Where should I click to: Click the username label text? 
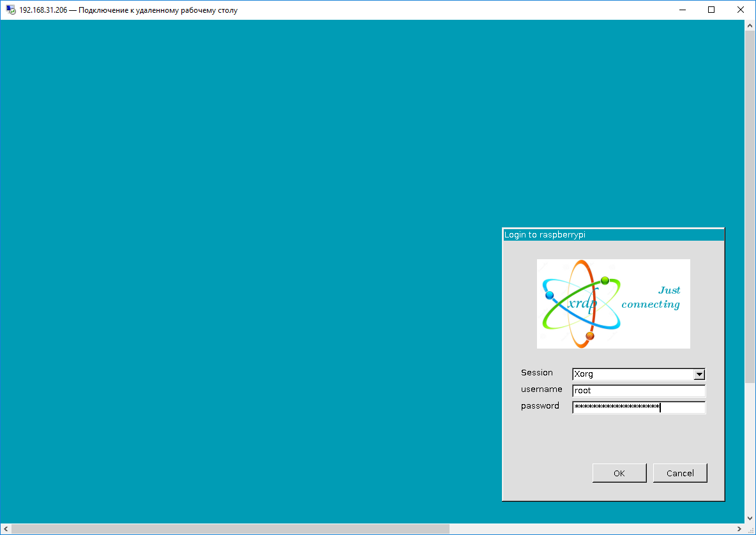click(x=541, y=389)
